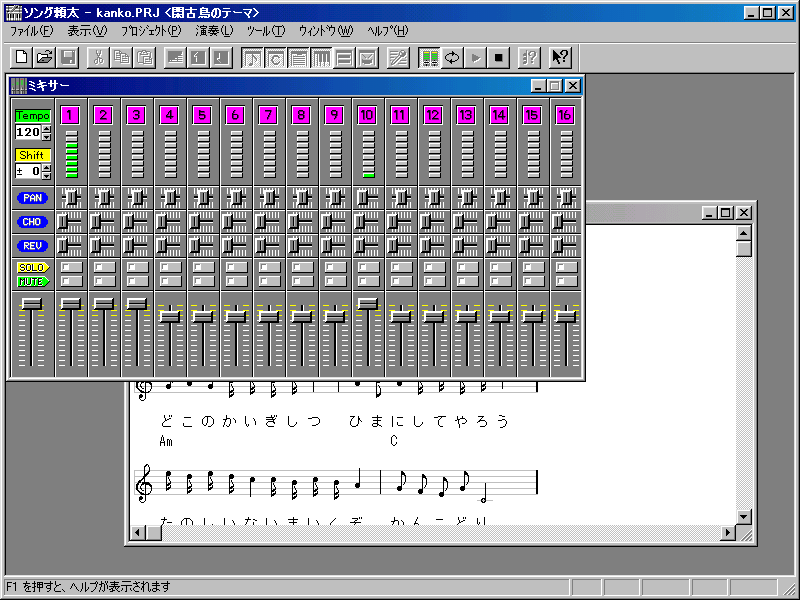Click channel 6 CHO chorus slider knob
This screenshot has width=800, height=600.
pos(228,221)
